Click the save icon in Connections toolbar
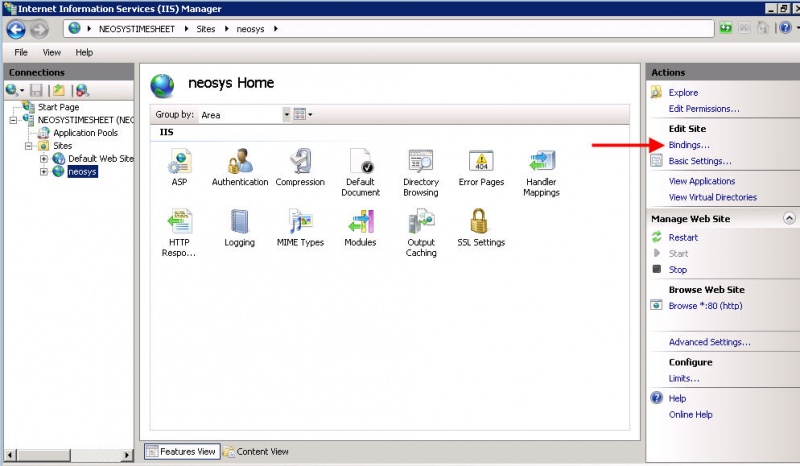Screen dimensions: 800x466 coord(36,90)
